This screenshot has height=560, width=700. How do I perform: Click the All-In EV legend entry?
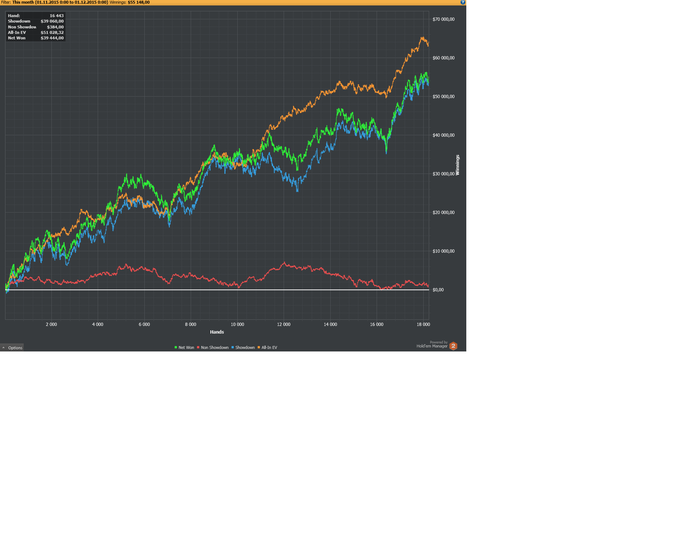[x=267, y=347]
